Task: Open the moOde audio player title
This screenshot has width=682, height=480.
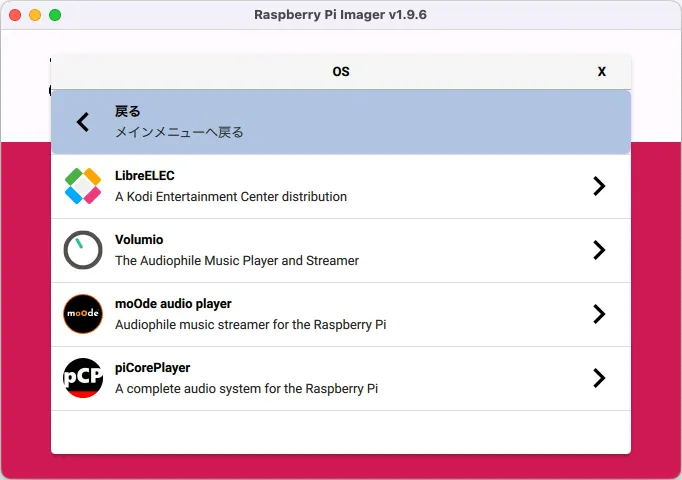Action: 173,303
